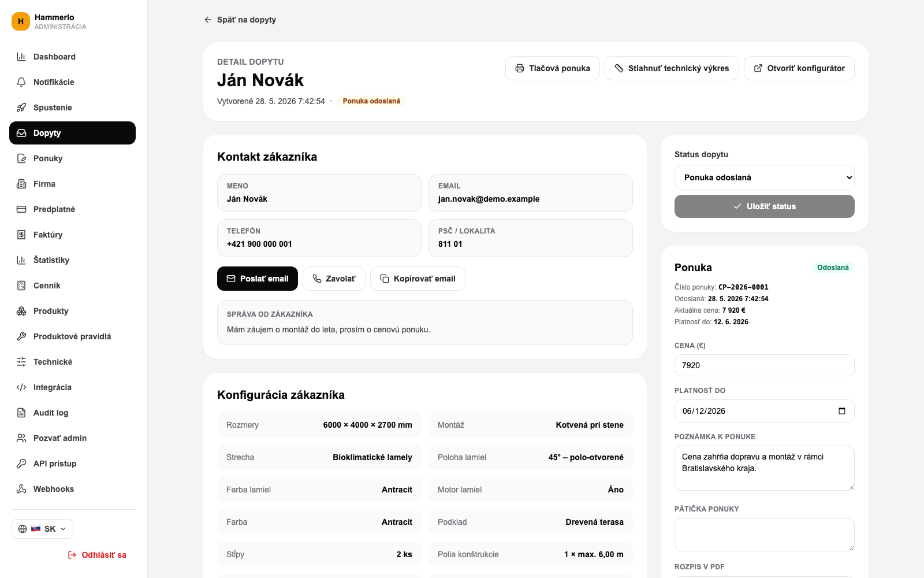
Task: Open the calendar picker in Platnosť do
Action: pyautogui.click(x=842, y=411)
